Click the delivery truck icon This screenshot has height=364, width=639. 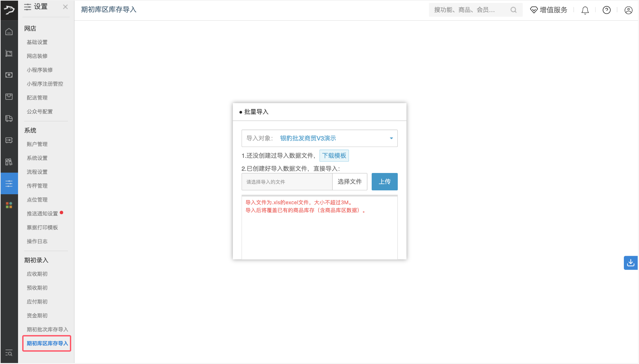tap(9, 118)
